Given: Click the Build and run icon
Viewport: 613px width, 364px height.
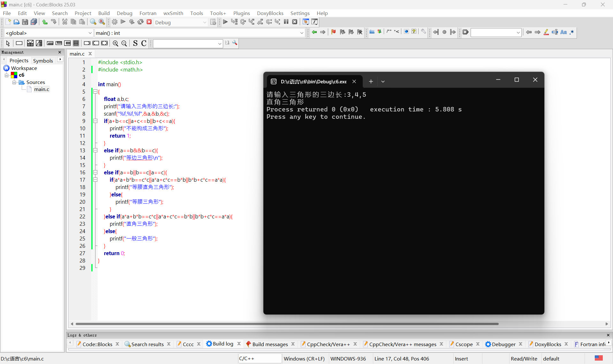Looking at the screenshot, I should point(132,22).
